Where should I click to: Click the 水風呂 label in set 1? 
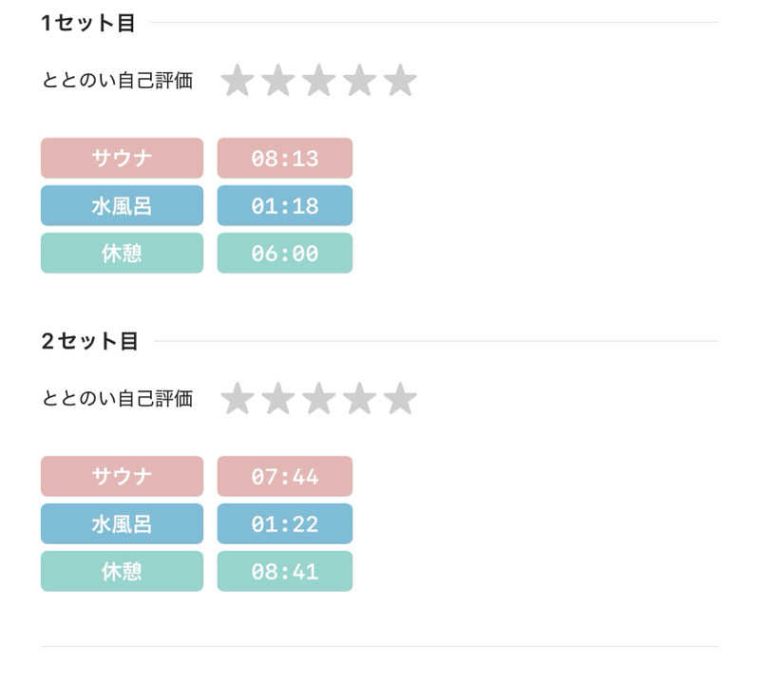(122, 205)
